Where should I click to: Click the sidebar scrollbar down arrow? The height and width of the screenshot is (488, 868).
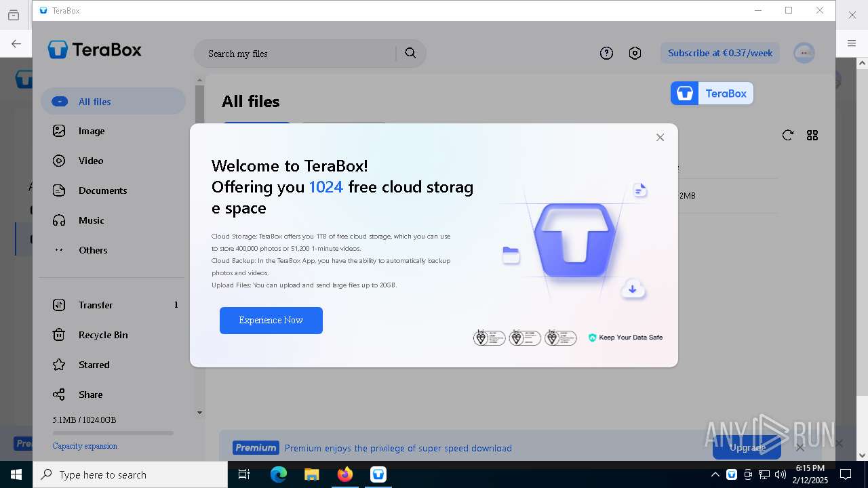(x=199, y=412)
